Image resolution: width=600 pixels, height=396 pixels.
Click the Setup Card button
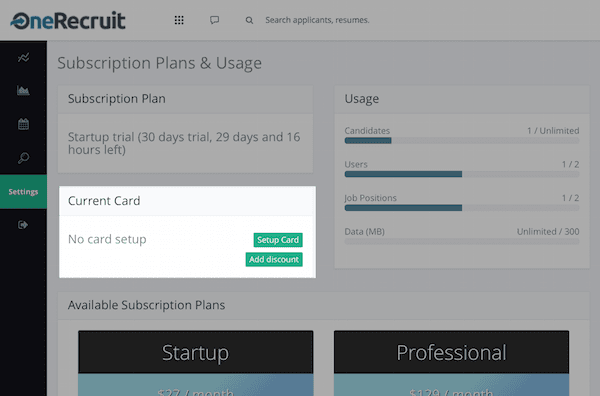coord(278,240)
